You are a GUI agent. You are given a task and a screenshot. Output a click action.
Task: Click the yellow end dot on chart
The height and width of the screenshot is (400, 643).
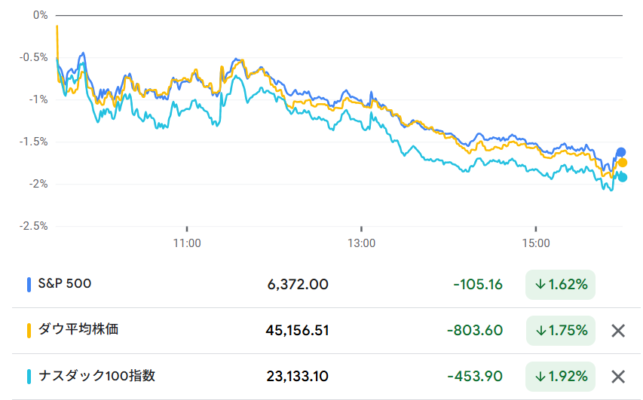pyautogui.click(x=622, y=163)
